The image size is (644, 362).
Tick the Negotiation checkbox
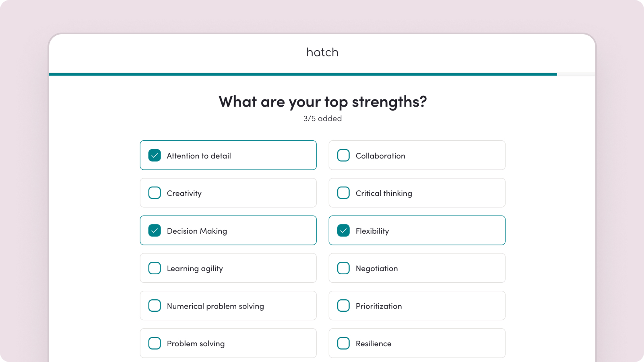(343, 268)
